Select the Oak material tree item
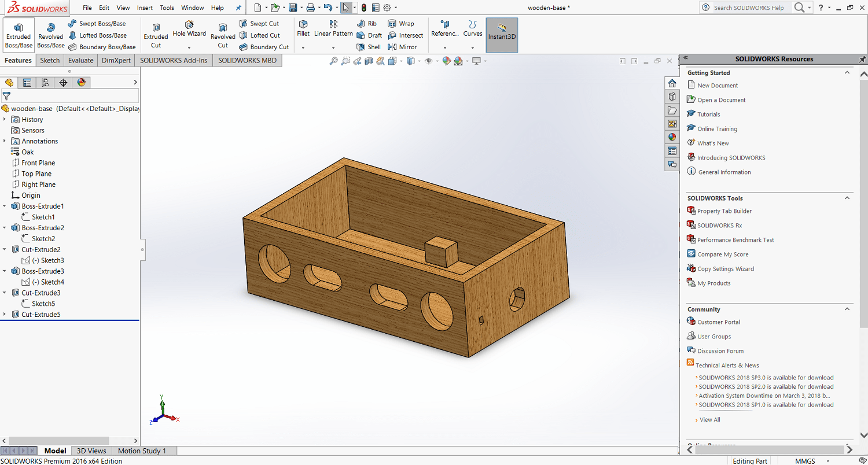868x465 pixels. click(x=28, y=152)
